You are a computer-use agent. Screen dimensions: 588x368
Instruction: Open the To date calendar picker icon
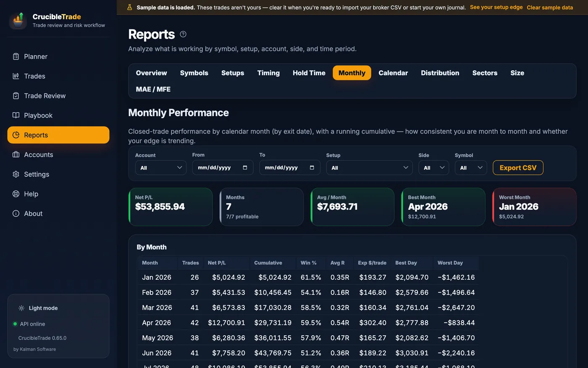[x=312, y=167]
